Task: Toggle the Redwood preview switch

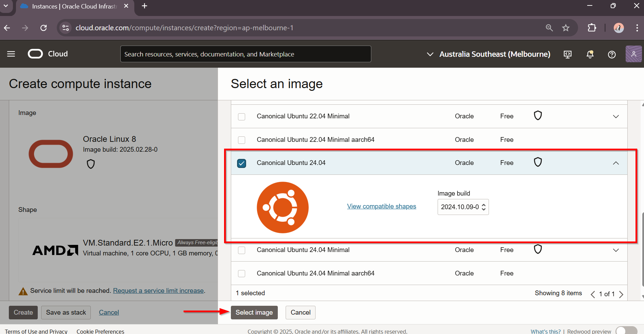Action: click(626, 331)
